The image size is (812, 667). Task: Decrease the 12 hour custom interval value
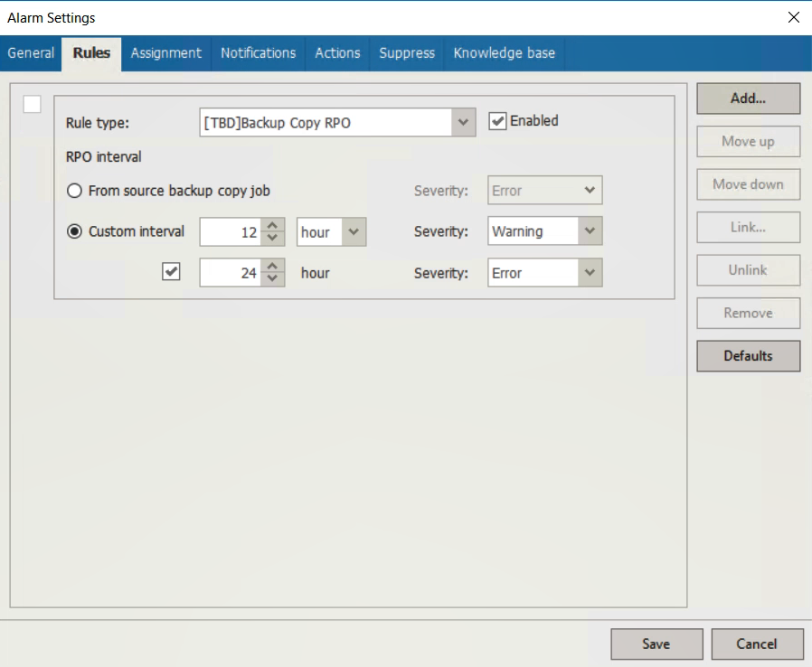coord(273,239)
